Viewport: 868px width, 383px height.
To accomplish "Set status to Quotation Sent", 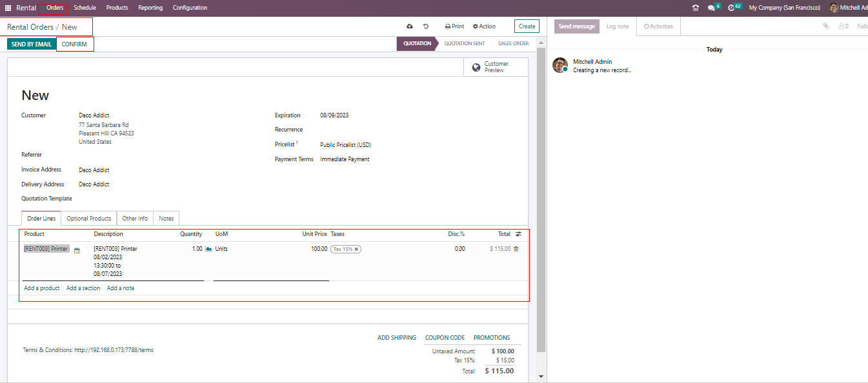I will pyautogui.click(x=465, y=44).
